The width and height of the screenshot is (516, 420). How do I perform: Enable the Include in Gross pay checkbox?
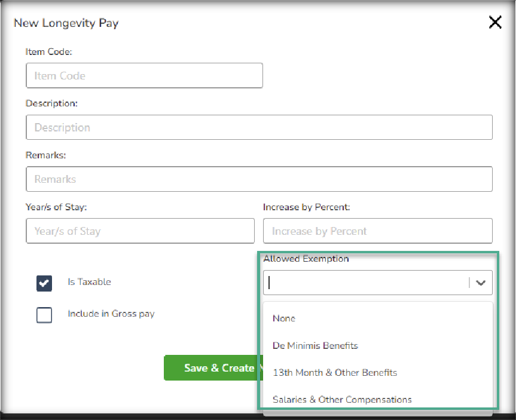44,315
